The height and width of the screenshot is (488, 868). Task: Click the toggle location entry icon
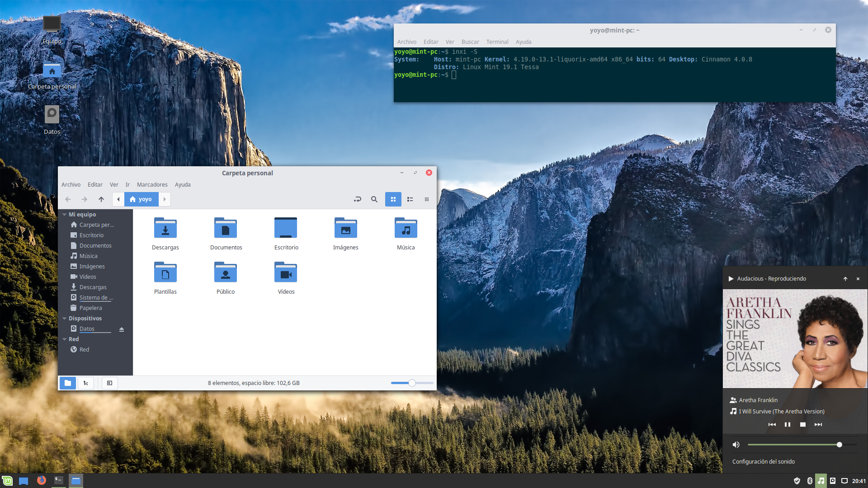click(357, 199)
